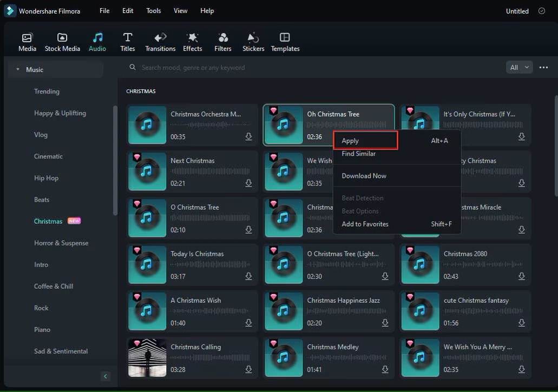Open the three-dot more options menu
Viewport: 558px width, 392px height.
click(x=543, y=67)
